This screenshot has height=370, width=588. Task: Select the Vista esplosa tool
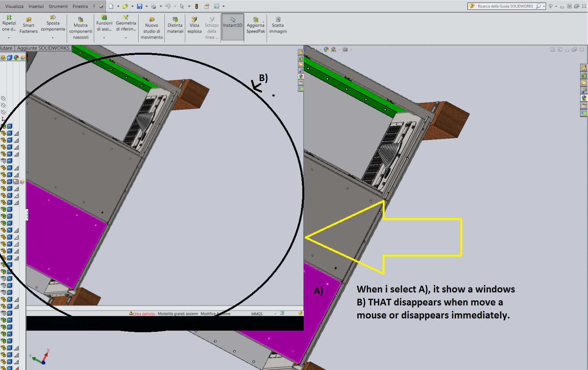(194, 25)
